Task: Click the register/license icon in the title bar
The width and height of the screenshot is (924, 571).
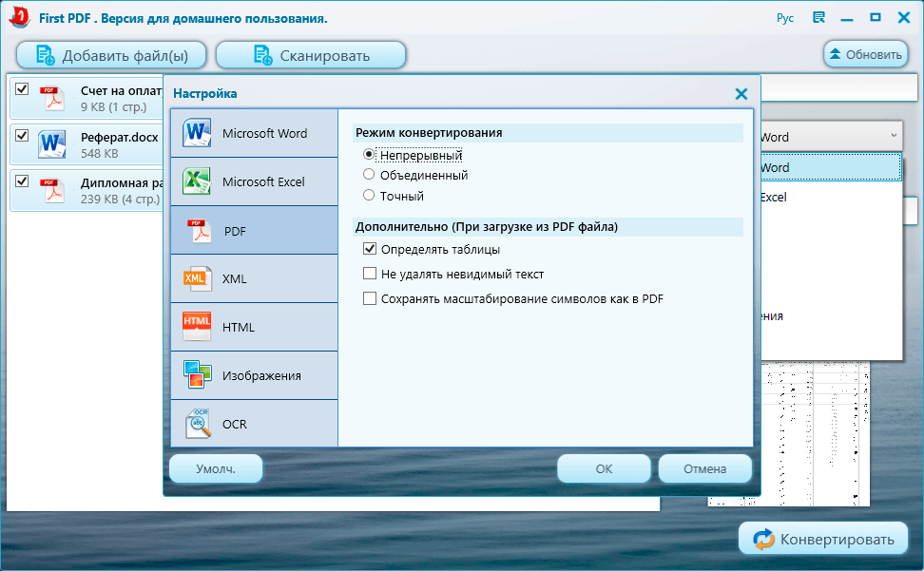Action: pyautogui.click(x=818, y=18)
